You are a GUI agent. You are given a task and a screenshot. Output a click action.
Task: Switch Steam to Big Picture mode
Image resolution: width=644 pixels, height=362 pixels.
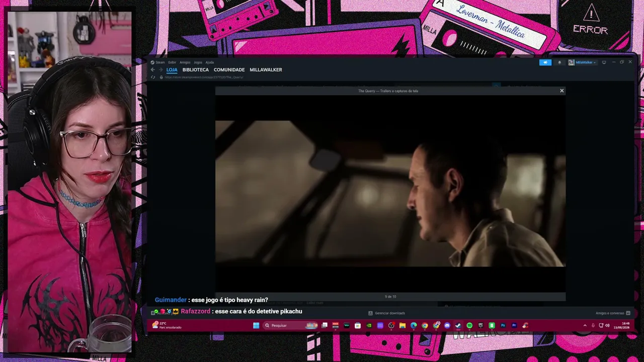604,62
